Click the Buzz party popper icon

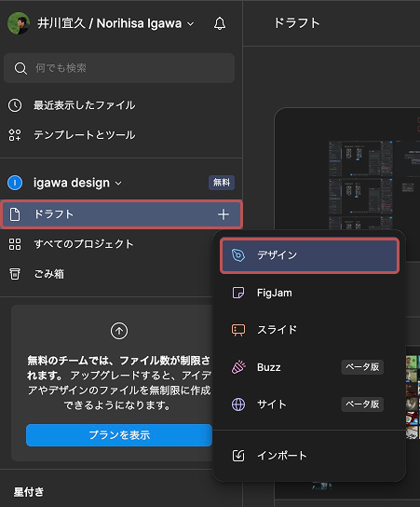tap(238, 367)
